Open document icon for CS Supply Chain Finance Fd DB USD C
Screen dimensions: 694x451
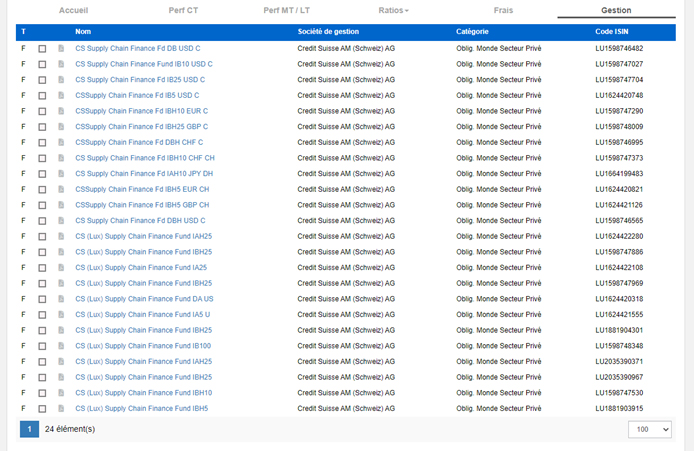click(x=61, y=48)
